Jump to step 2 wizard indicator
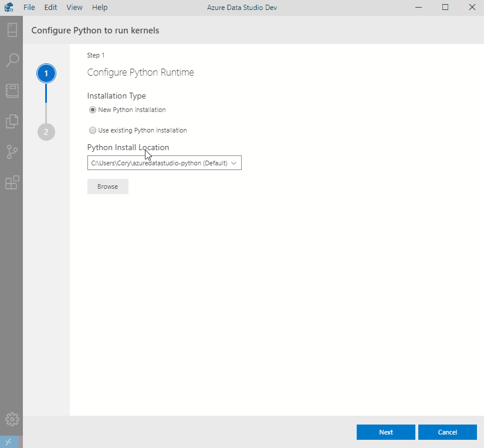This screenshot has height=448, width=484. coord(46,132)
